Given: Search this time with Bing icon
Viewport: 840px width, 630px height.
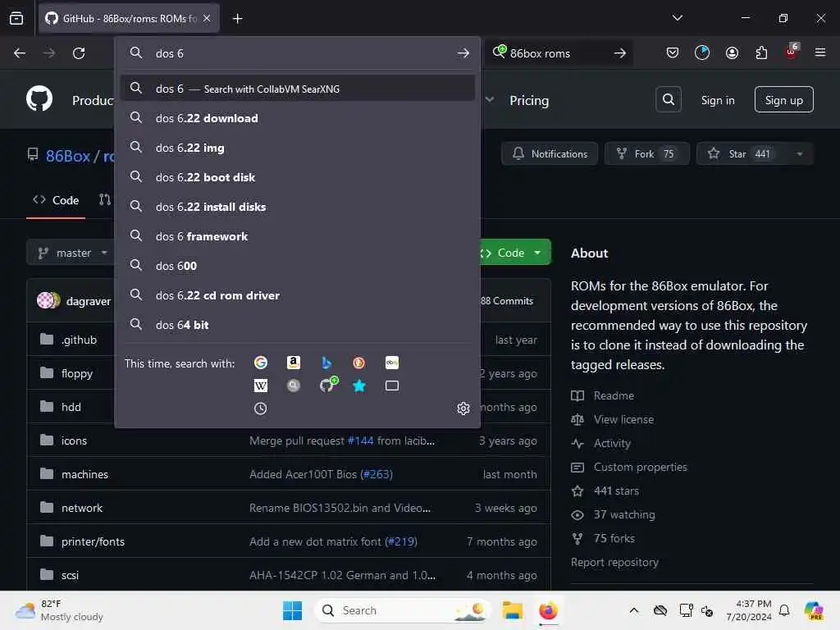Looking at the screenshot, I should [326, 363].
